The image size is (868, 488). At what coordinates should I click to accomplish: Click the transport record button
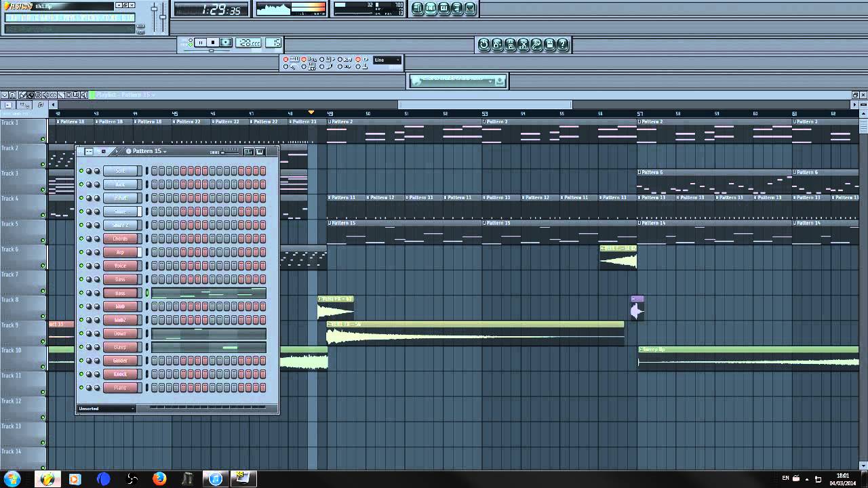pos(226,42)
